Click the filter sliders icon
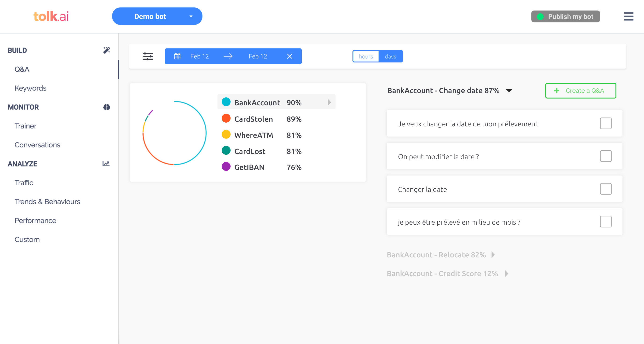Screen dimensions: 644x344 (x=148, y=56)
